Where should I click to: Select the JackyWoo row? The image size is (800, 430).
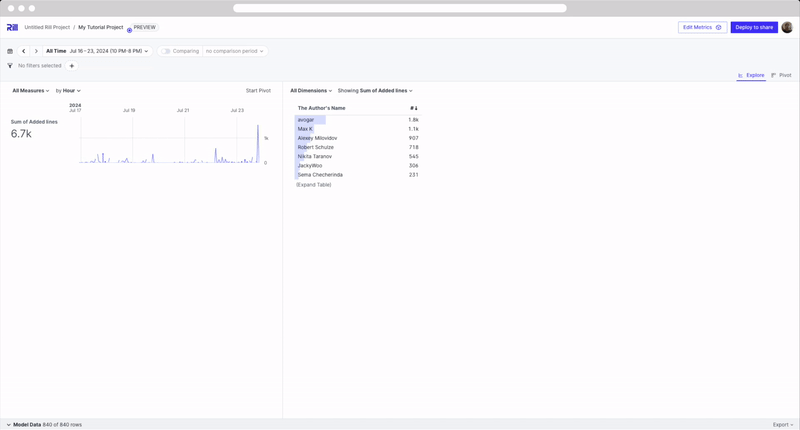(x=358, y=166)
